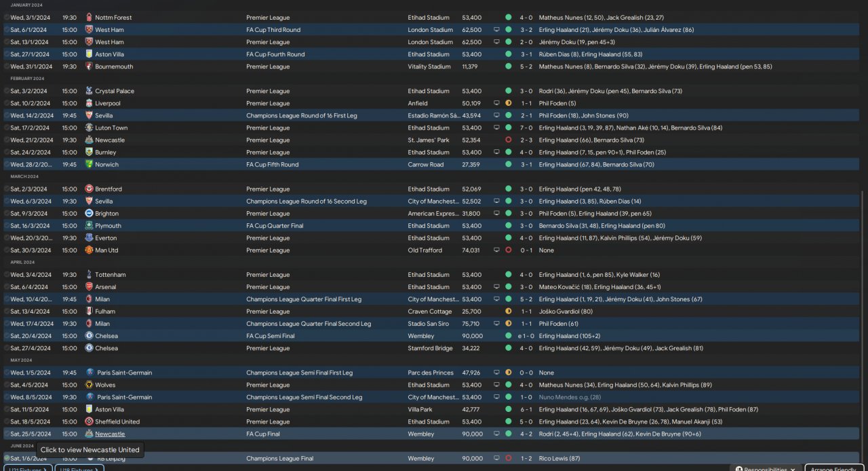Click the Crystal Palace club badge
The width and height of the screenshot is (868, 471).
click(x=89, y=91)
